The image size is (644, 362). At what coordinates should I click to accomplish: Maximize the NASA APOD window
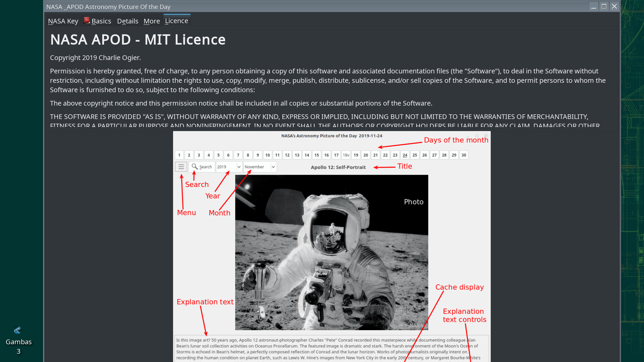[x=604, y=6]
